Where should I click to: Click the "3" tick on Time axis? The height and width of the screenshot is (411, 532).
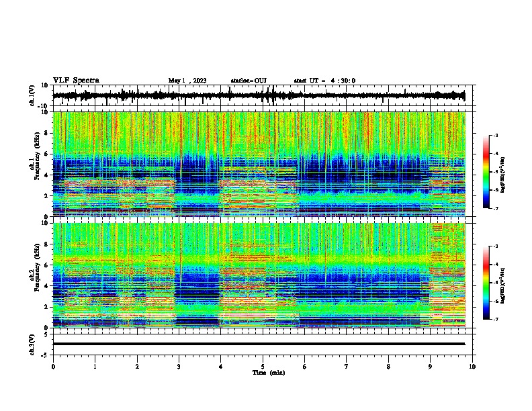(179, 367)
